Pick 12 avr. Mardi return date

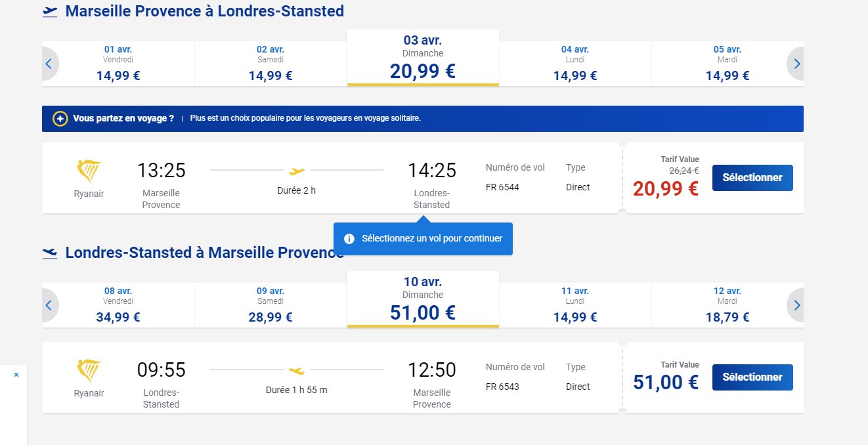pos(727,305)
